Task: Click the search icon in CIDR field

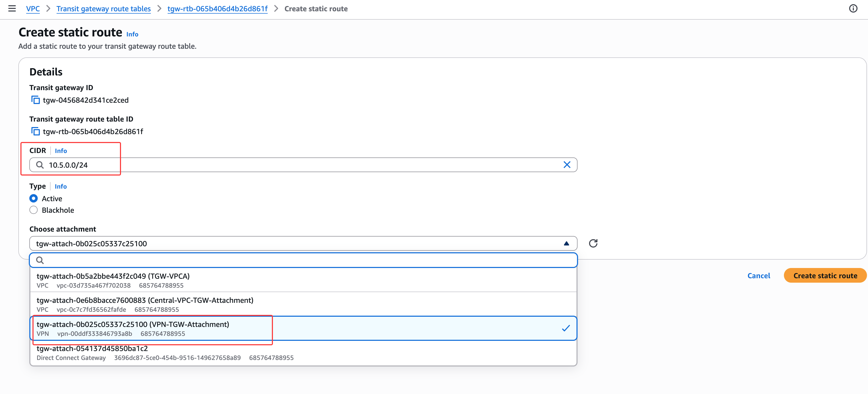Action: pyautogui.click(x=40, y=165)
